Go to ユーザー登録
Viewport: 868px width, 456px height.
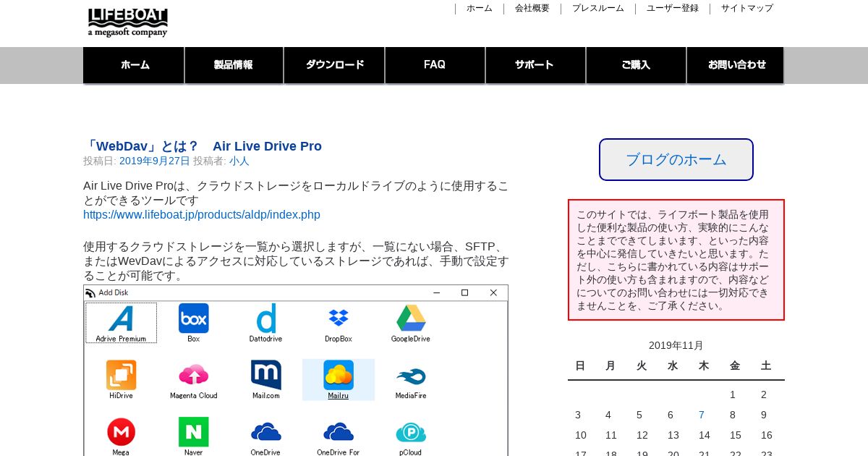pos(673,8)
